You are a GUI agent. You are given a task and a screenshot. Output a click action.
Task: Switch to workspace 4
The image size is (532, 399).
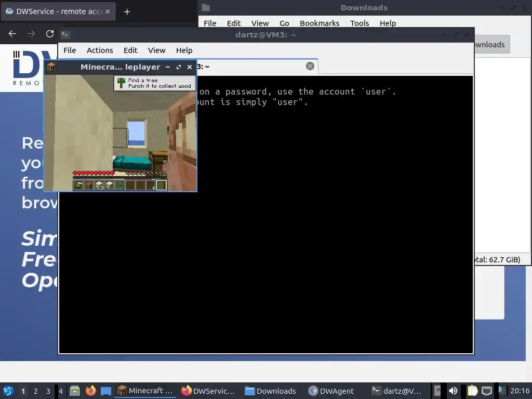pos(61,391)
